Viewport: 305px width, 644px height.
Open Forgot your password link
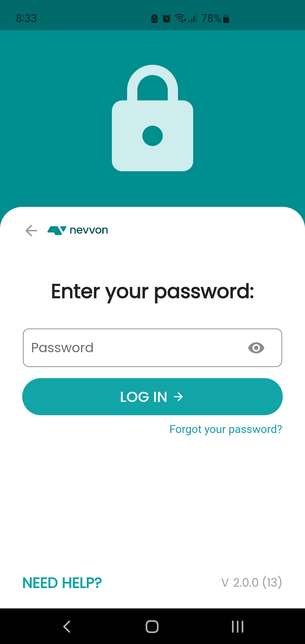click(x=226, y=429)
